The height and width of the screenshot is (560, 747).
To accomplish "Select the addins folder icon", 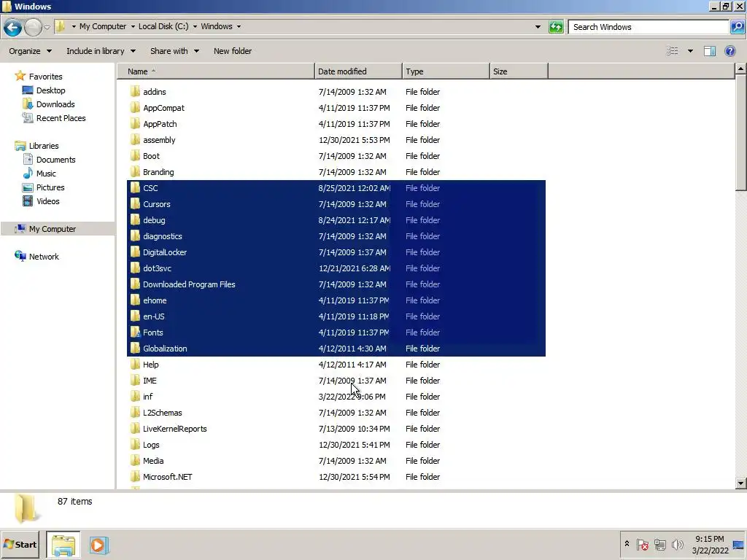I will [135, 91].
